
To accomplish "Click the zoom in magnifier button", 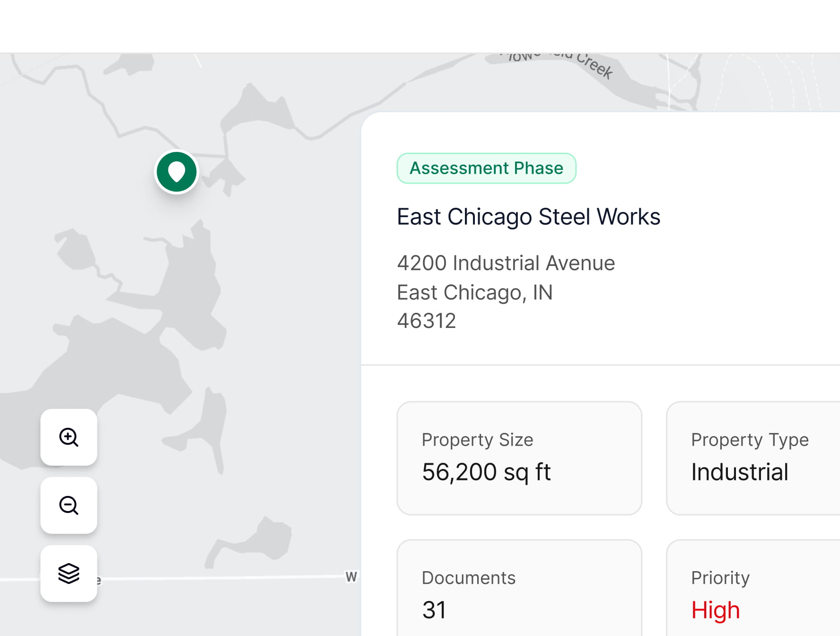I will point(69,437).
